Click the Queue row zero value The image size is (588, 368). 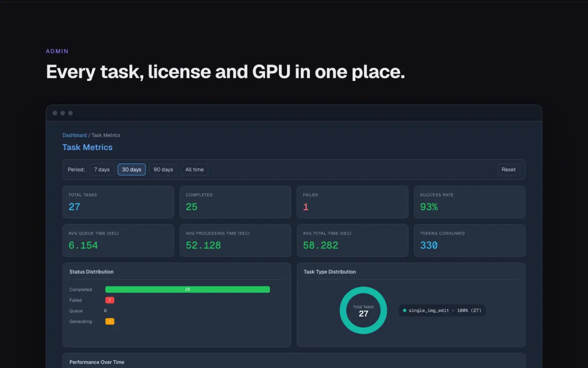(105, 311)
